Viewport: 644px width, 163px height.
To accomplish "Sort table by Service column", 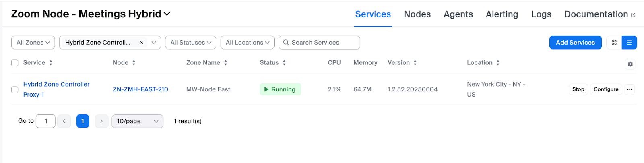I will [51, 63].
